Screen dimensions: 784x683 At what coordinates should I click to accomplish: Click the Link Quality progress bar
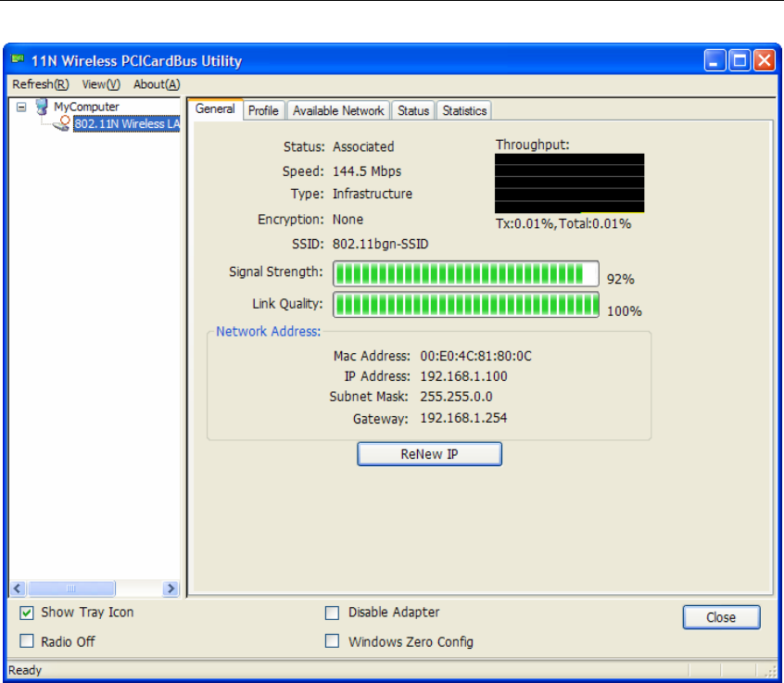click(x=466, y=305)
